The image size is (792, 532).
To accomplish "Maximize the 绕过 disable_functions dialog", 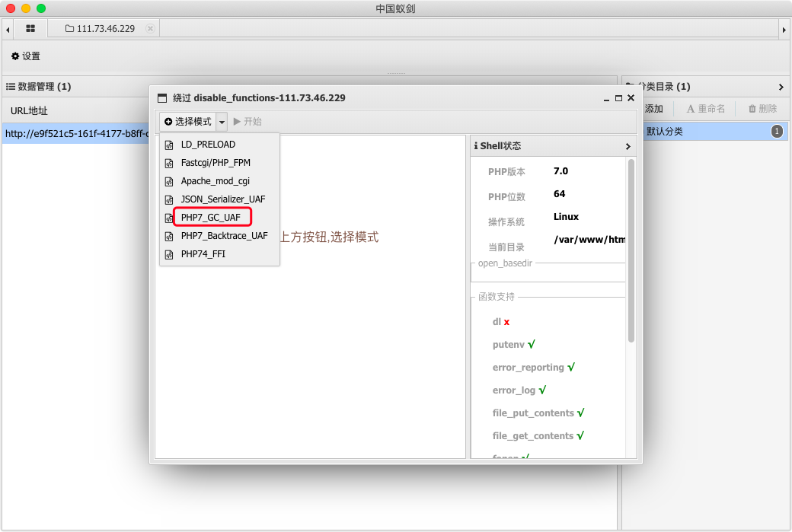I will click(618, 98).
